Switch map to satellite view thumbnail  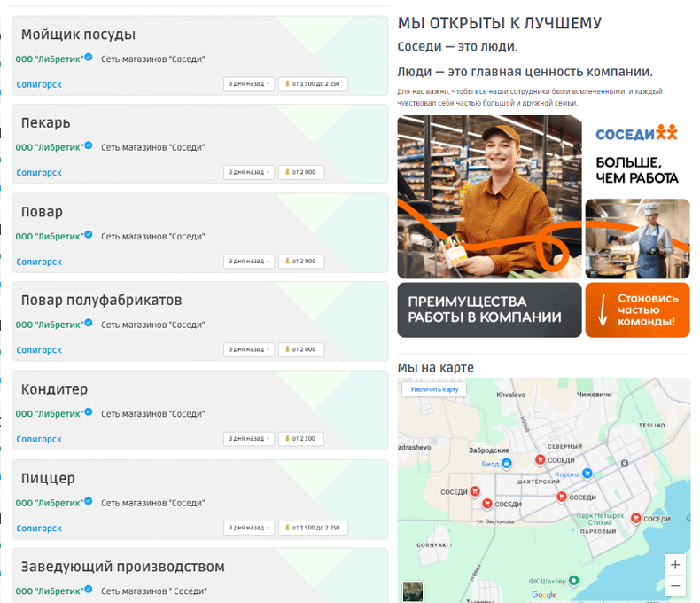point(413,591)
